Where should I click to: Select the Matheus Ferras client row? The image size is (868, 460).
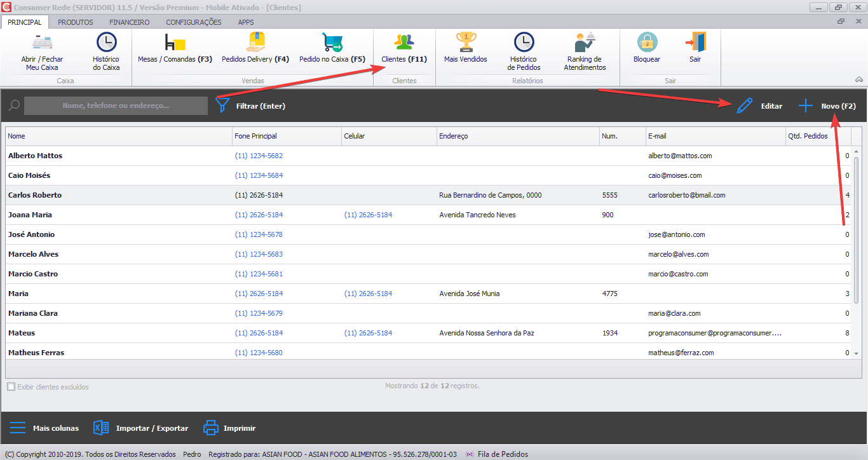(428, 353)
